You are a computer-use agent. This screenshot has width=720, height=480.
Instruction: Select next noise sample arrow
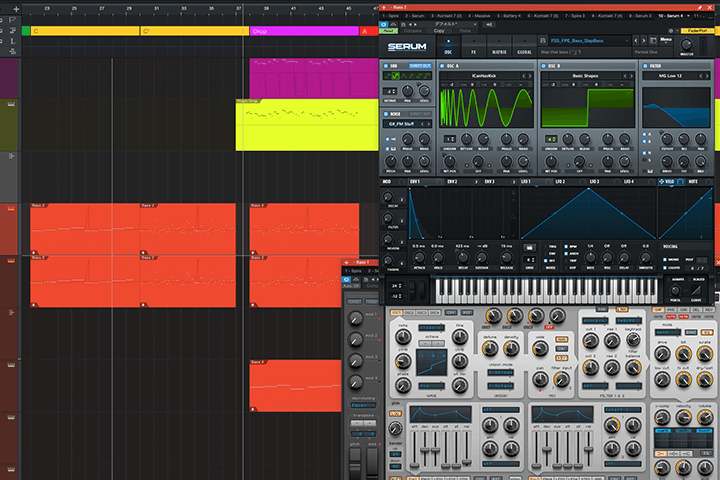tap(428, 124)
